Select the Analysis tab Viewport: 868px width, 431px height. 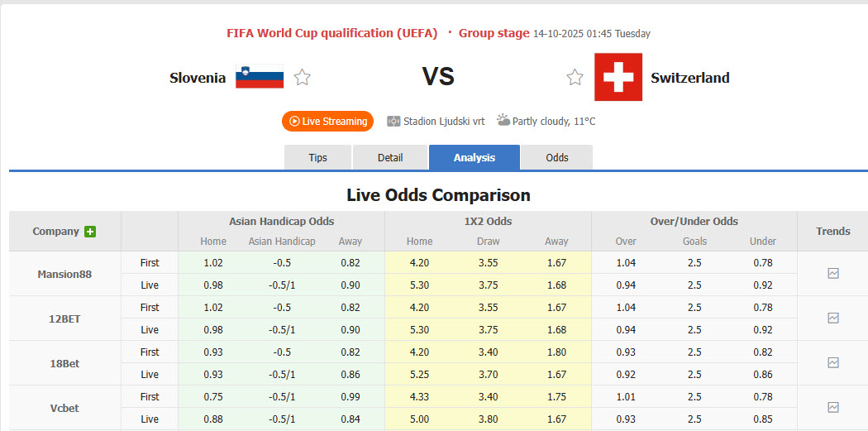tap(474, 157)
